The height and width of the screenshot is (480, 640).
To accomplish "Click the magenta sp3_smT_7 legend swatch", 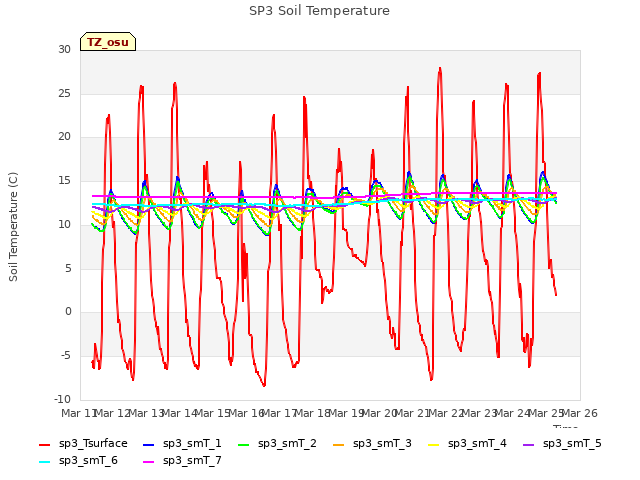I will (x=149, y=462).
